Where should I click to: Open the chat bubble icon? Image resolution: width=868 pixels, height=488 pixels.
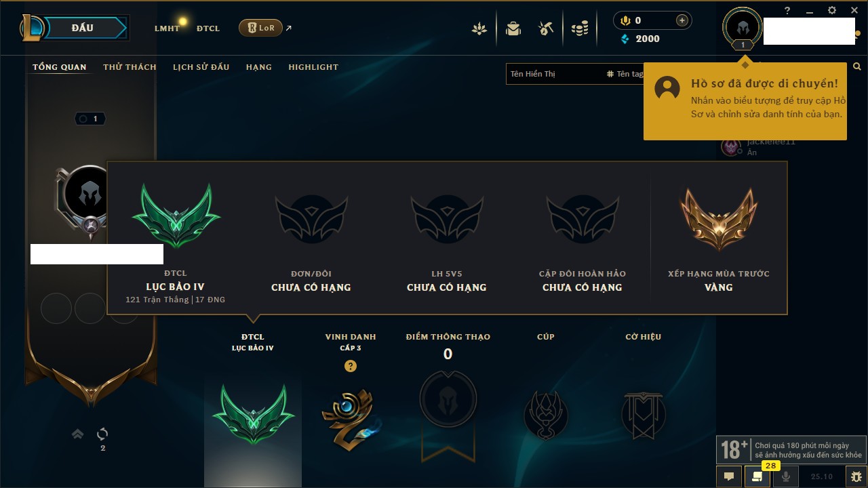coord(729,476)
